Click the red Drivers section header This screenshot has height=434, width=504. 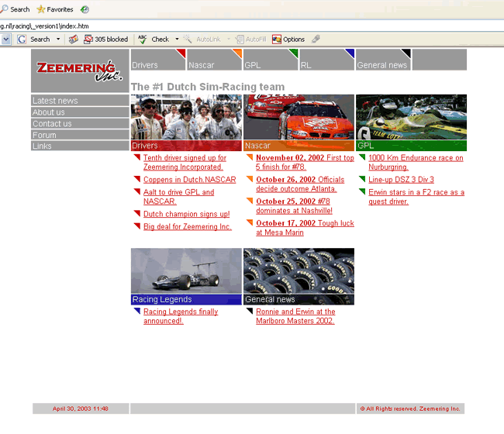click(186, 146)
